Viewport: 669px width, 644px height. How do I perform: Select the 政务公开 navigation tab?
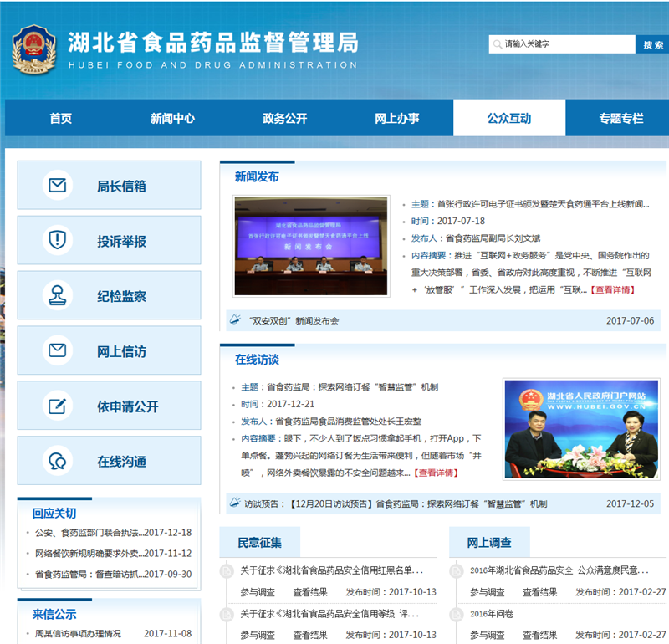pos(284,119)
